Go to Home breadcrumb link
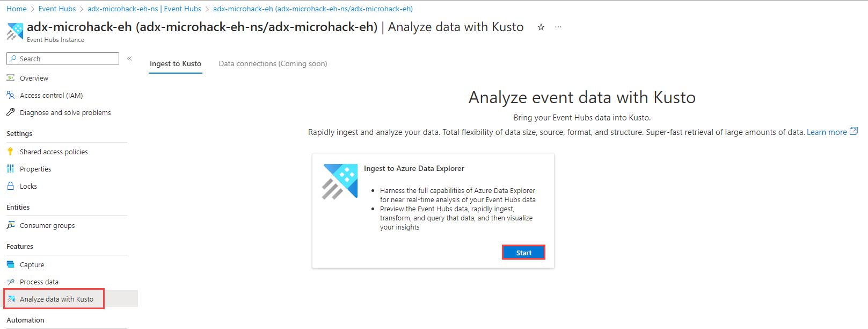The height and width of the screenshot is (329, 868). point(17,9)
